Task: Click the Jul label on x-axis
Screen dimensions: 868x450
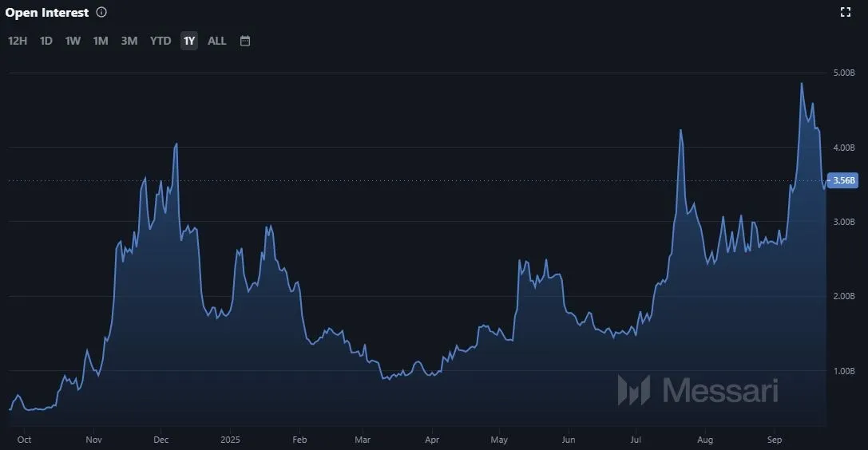Action: pyautogui.click(x=636, y=440)
